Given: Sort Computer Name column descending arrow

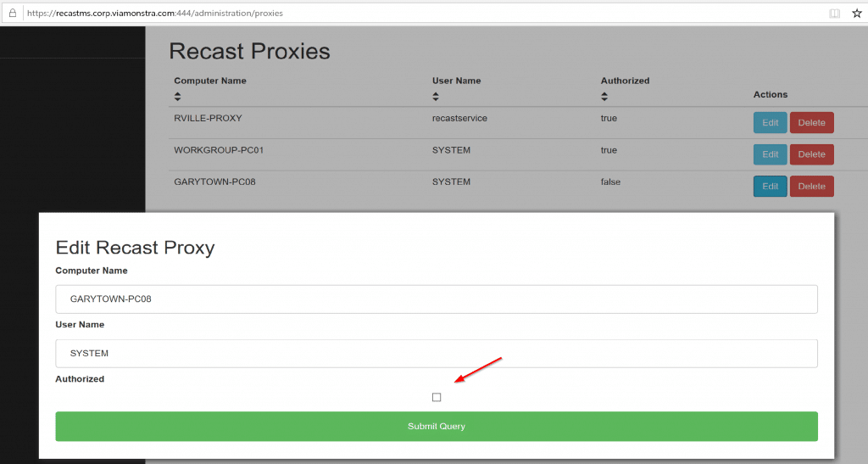Looking at the screenshot, I should 178,99.
